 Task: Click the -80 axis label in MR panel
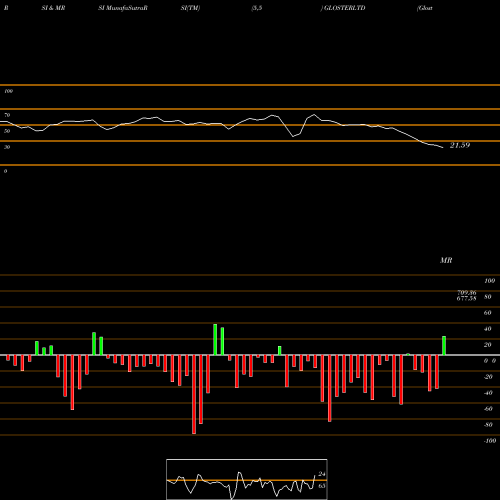click(488, 425)
